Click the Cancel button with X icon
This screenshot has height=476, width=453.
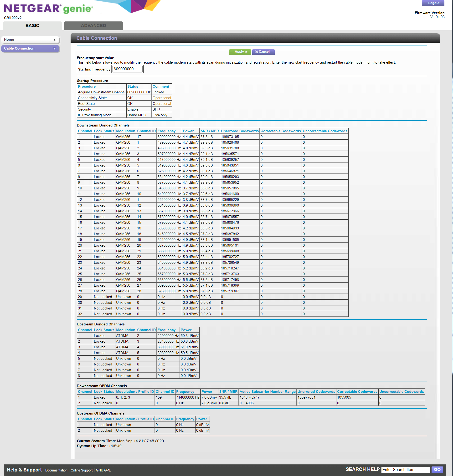coord(263,52)
